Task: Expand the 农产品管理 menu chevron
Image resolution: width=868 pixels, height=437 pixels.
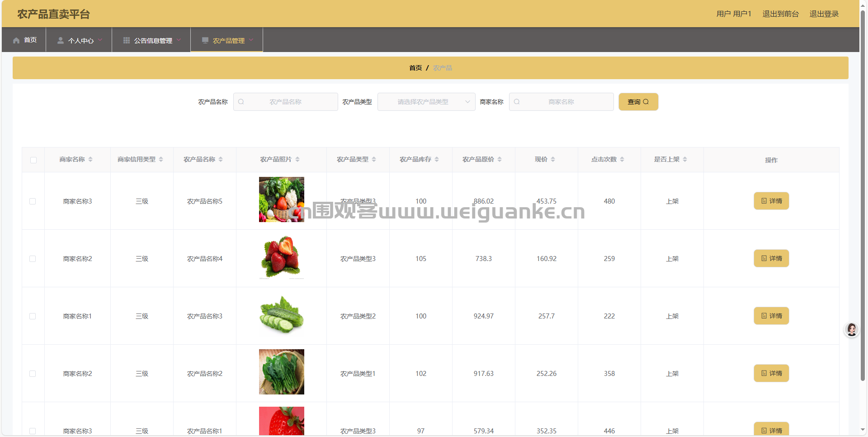Action: (x=251, y=40)
